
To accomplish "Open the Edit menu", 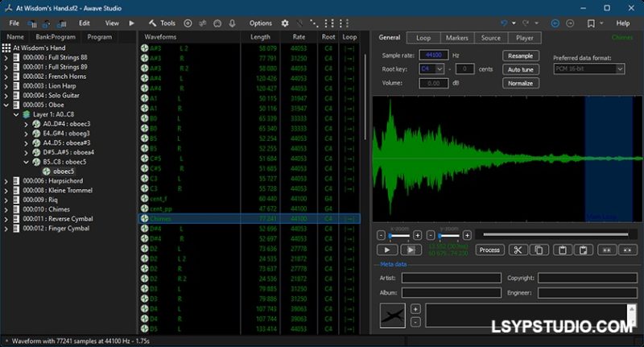I will tap(85, 23).
